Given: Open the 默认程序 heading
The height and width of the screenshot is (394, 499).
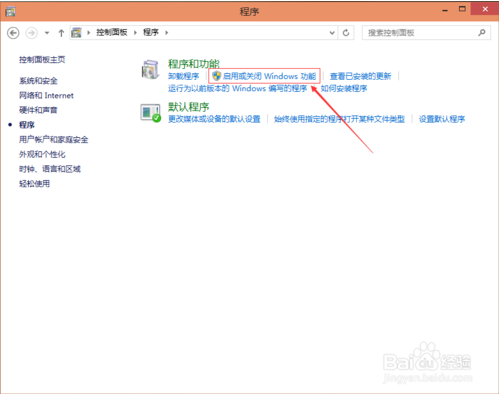Looking at the screenshot, I should (x=188, y=107).
